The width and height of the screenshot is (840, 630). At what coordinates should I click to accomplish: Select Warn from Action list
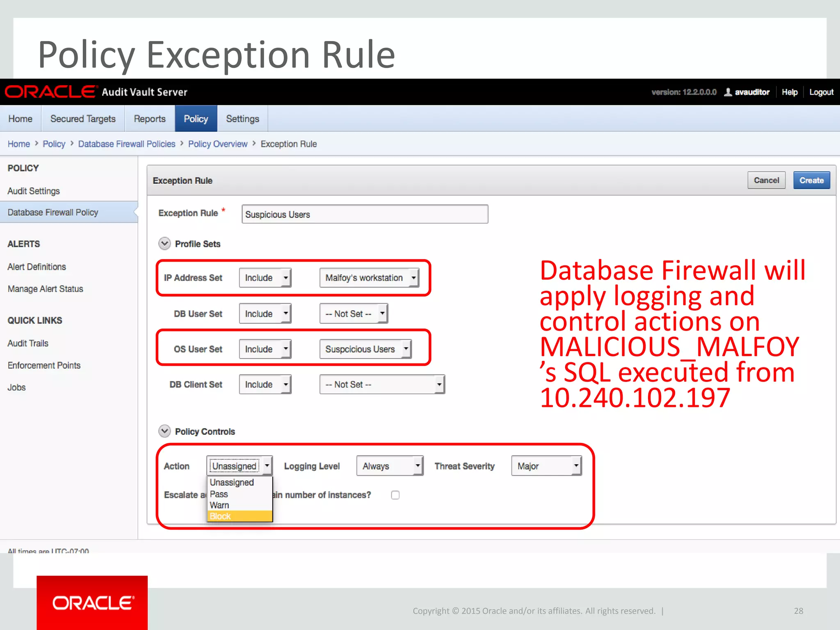pos(240,505)
